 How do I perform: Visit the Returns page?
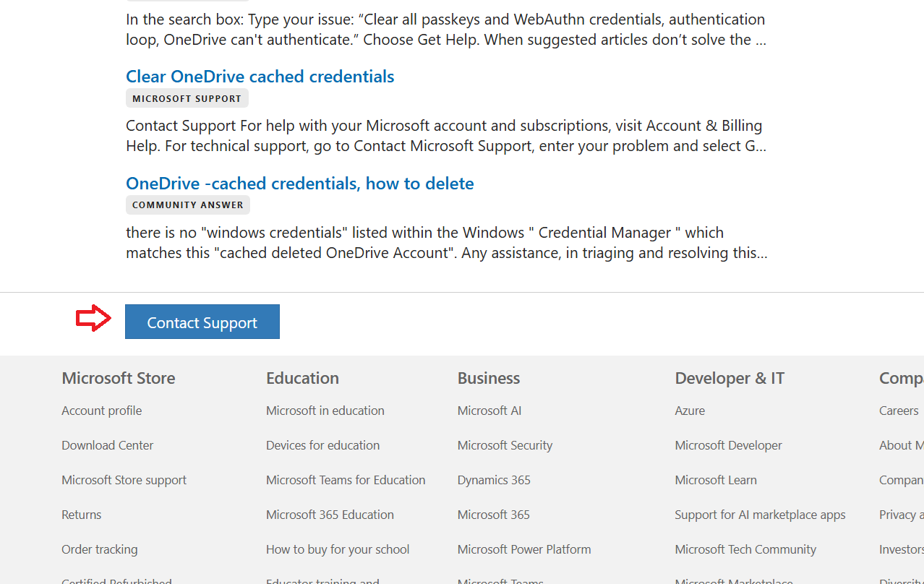point(82,515)
